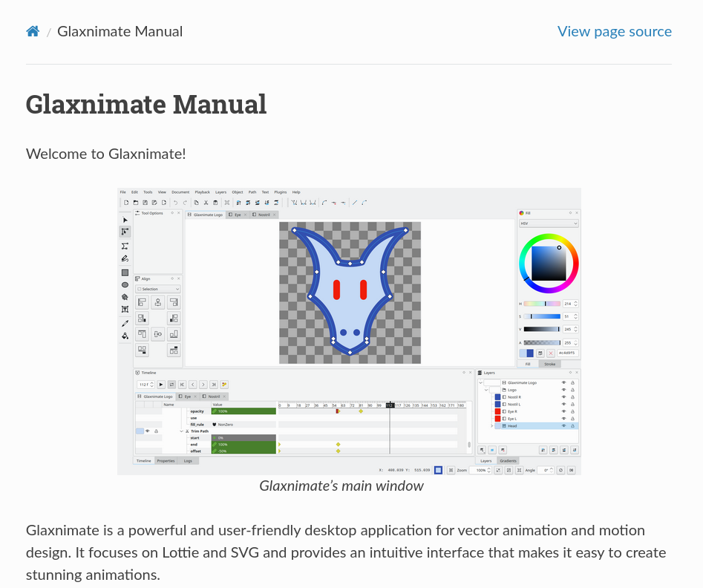The image size is (703, 588).
Task: Click the Saturation slider in Fill panel
Action: coord(542,317)
